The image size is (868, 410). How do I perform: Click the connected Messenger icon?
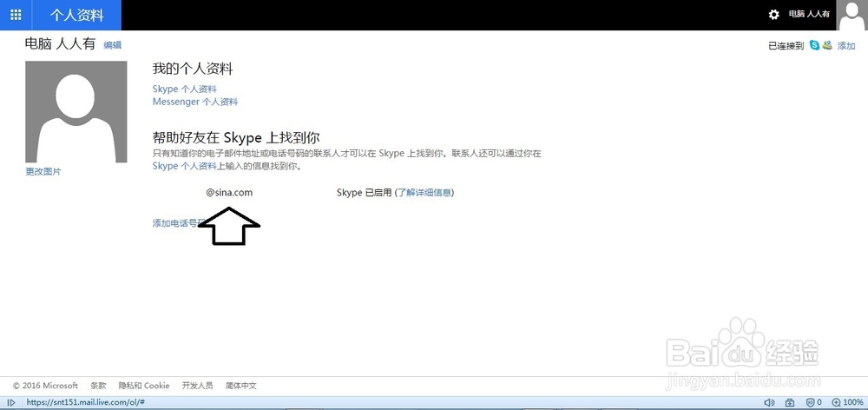[x=827, y=45]
